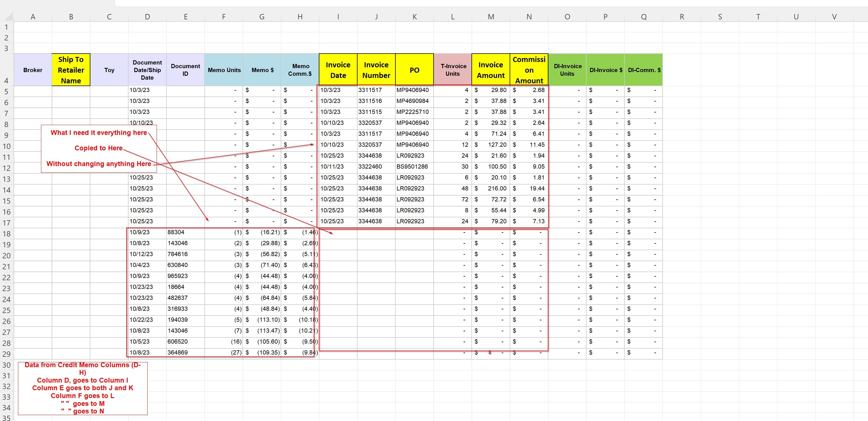Click the Ship To Retailer Name header
The image size is (868, 421).
[x=71, y=70]
